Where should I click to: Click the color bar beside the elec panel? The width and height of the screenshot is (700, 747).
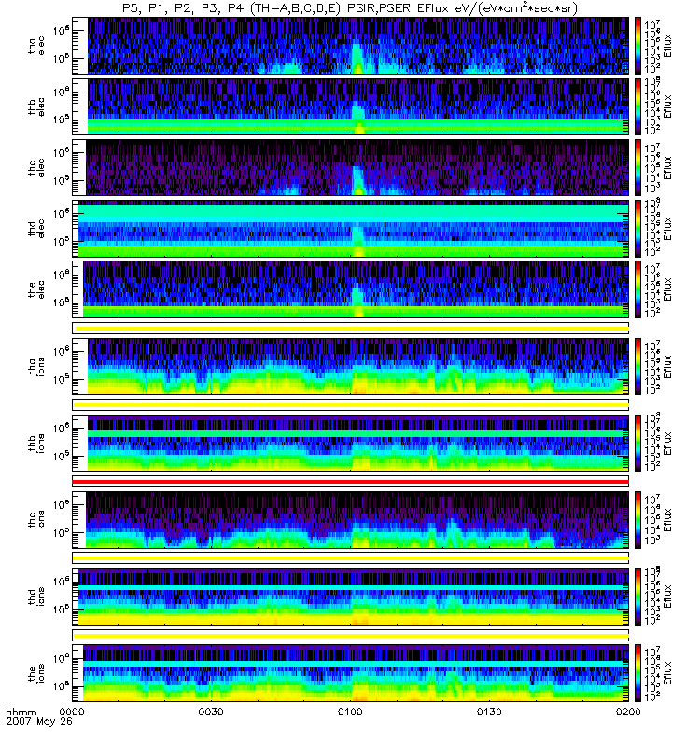[637, 289]
